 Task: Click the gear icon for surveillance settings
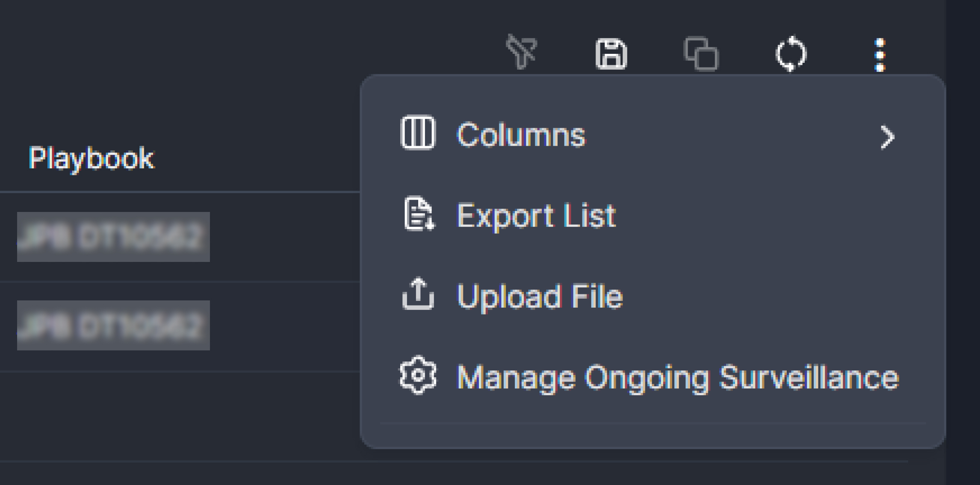(x=418, y=375)
